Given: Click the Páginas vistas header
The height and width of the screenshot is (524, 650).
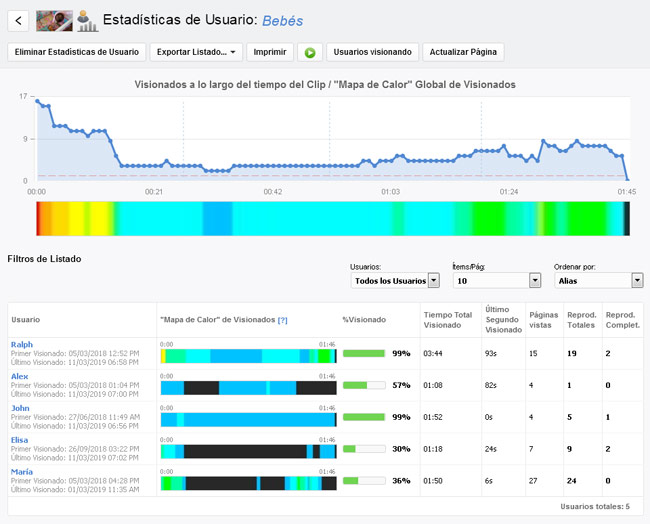Looking at the screenshot, I should (543, 320).
